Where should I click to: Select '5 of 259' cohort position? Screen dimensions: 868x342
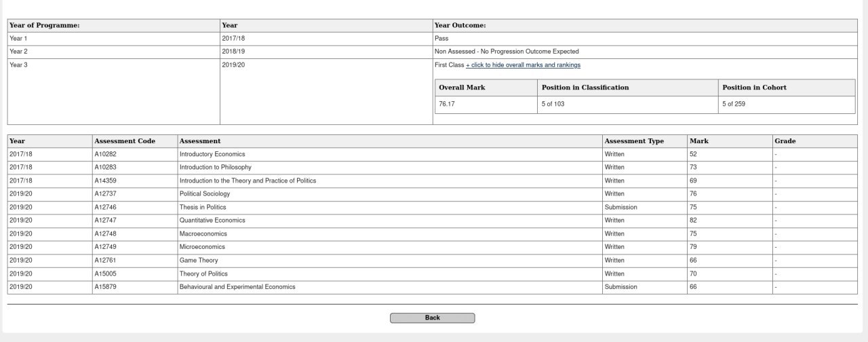(x=734, y=104)
